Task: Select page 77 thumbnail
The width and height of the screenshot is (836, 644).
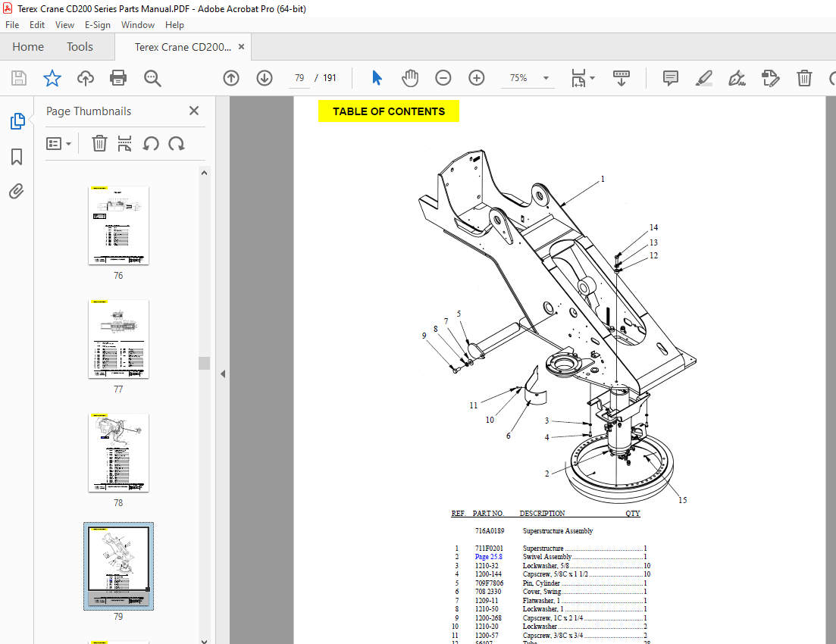Action: click(x=118, y=339)
